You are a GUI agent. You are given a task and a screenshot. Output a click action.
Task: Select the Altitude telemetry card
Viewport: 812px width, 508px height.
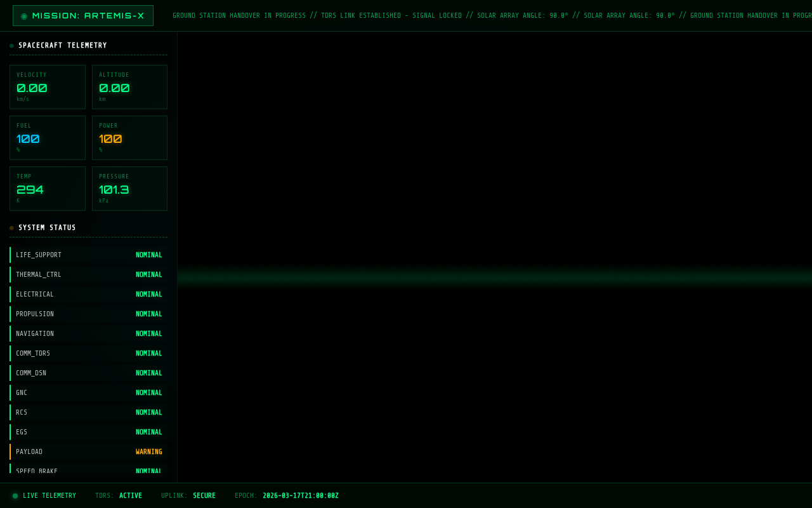click(129, 87)
